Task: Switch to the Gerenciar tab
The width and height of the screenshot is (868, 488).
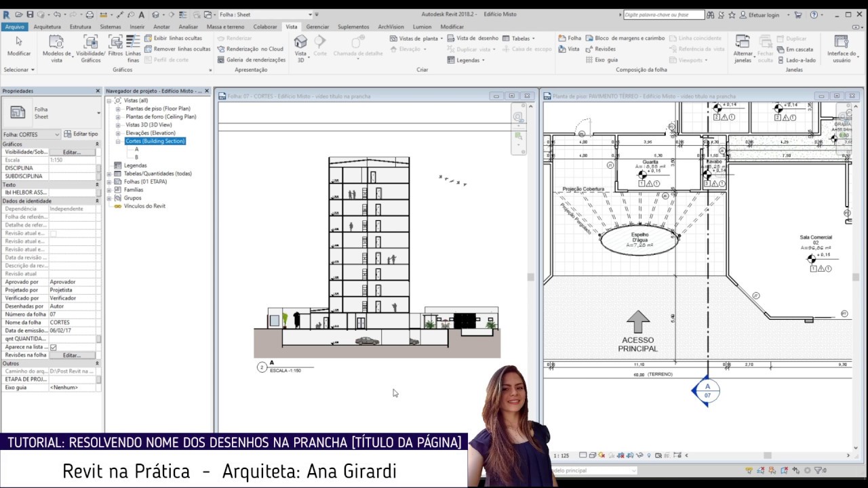Action: tap(317, 27)
